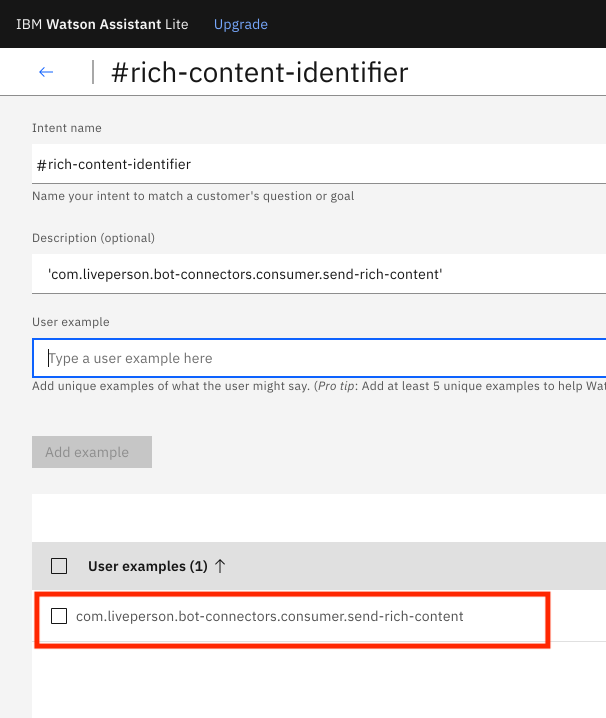Screen dimensions: 606x718
Task: Click the #rich-content-identifier page title
Action: tap(260, 72)
